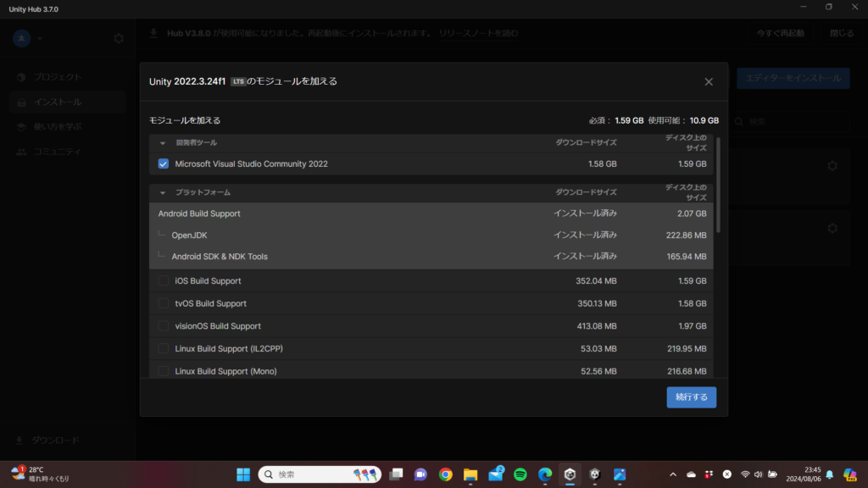Image resolution: width=868 pixels, height=488 pixels.
Task: Open account avatar in Unity Hub
Action: (21, 38)
